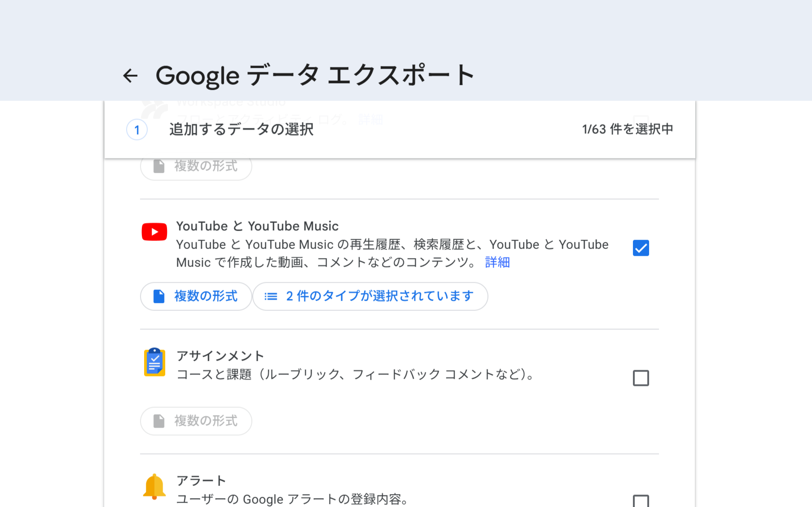Click the Google データ エクスポート title
This screenshot has width=812, height=507.
coord(314,75)
